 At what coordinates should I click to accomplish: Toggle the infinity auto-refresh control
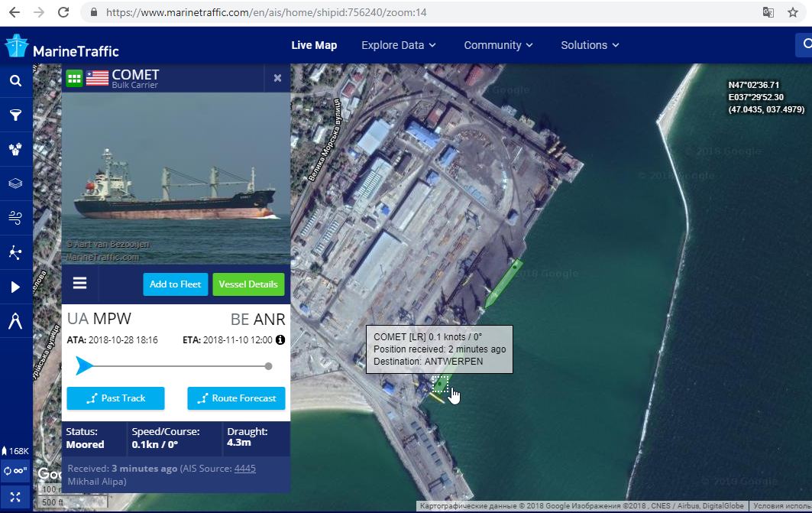click(15, 471)
